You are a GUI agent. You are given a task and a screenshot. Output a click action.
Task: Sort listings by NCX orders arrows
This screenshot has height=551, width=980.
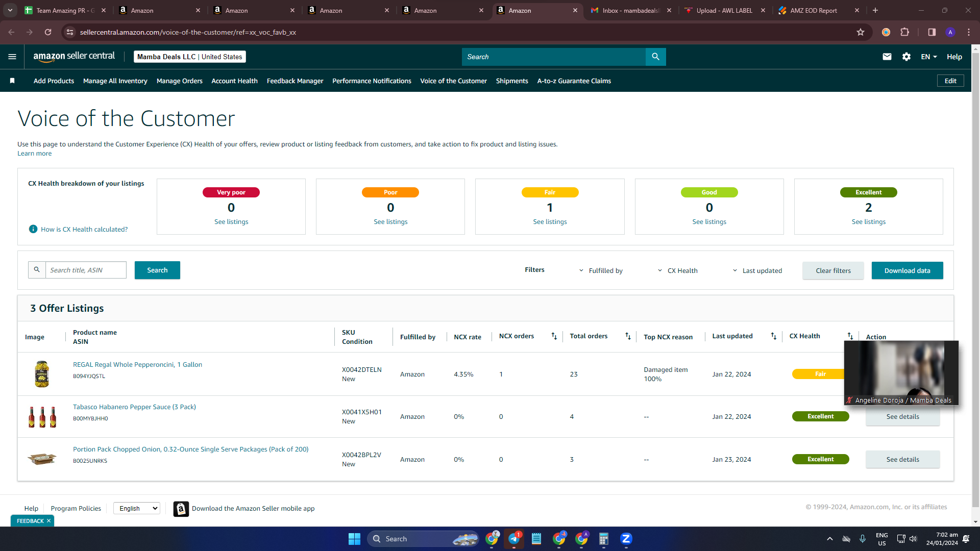click(x=554, y=336)
